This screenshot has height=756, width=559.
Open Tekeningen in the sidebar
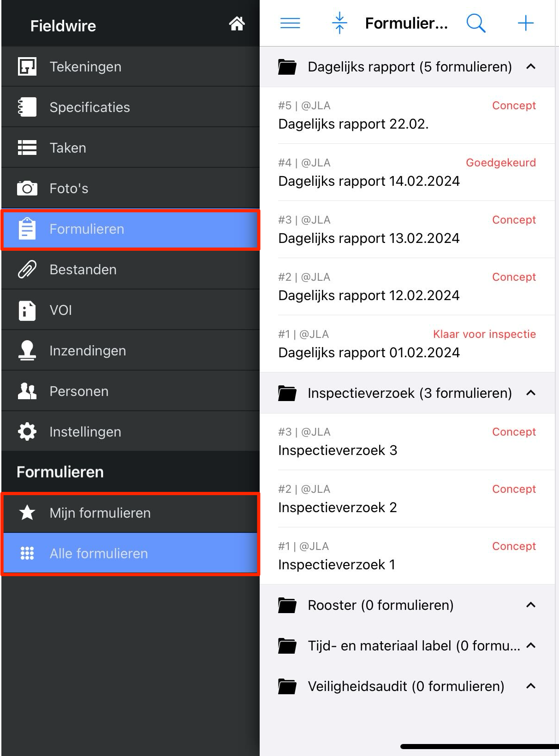(131, 66)
